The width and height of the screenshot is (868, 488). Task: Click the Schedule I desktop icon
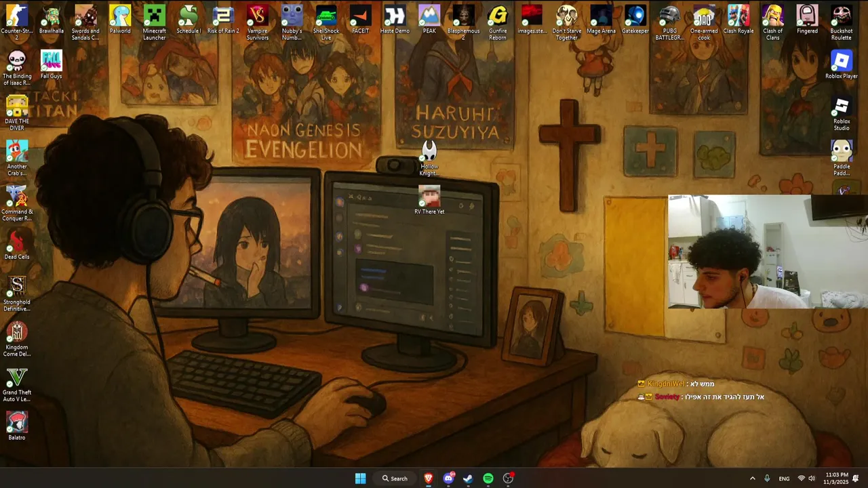(189, 19)
